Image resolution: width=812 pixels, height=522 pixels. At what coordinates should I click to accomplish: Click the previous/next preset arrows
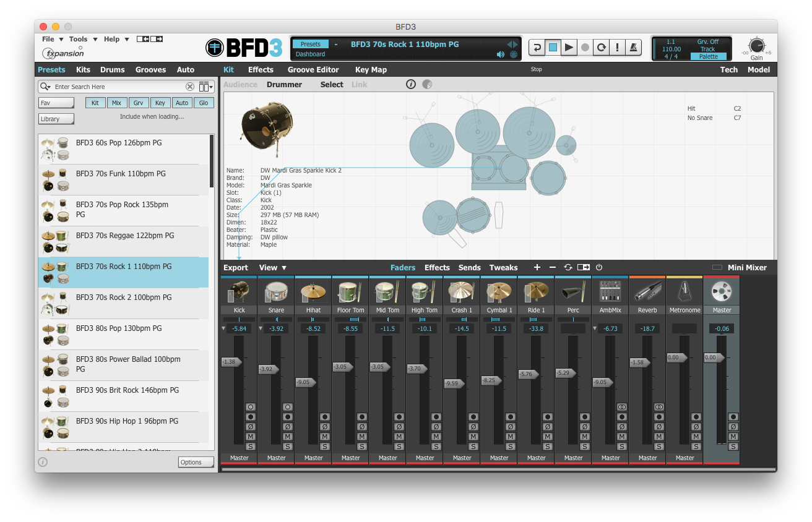(512, 44)
